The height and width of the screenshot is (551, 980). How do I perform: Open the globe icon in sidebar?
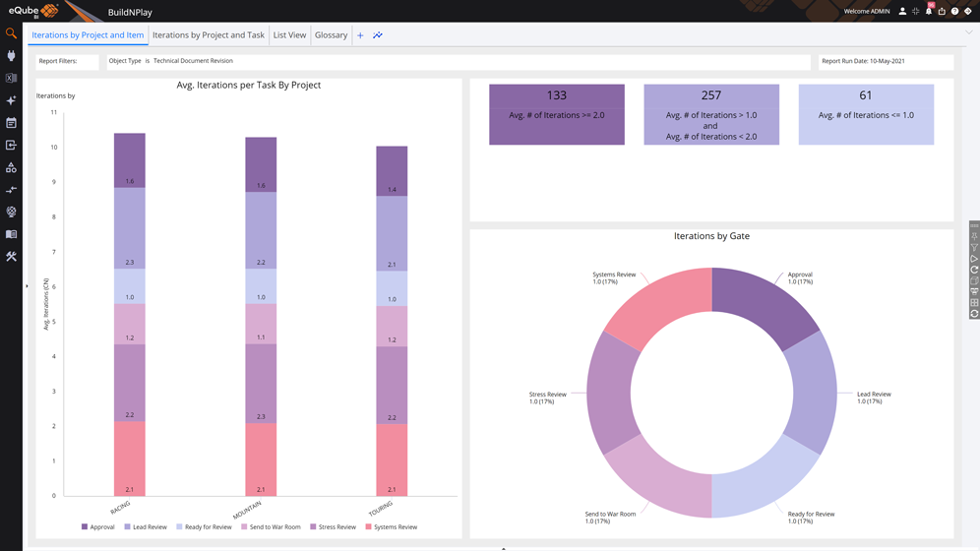pos(11,212)
